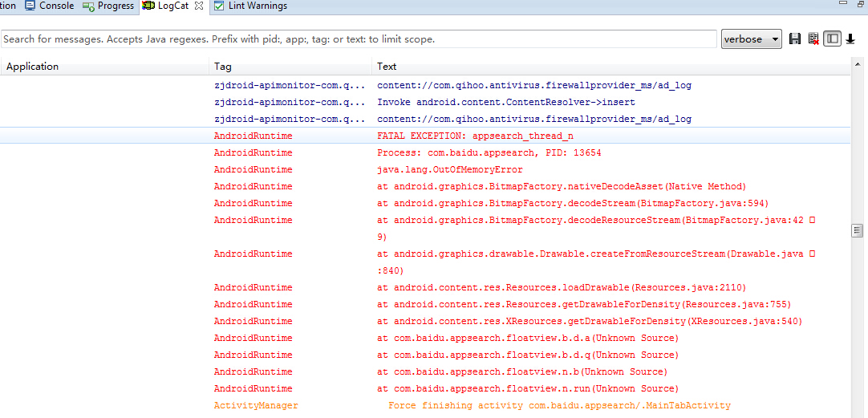Toggle scroll lock download arrow icon

[x=851, y=39]
